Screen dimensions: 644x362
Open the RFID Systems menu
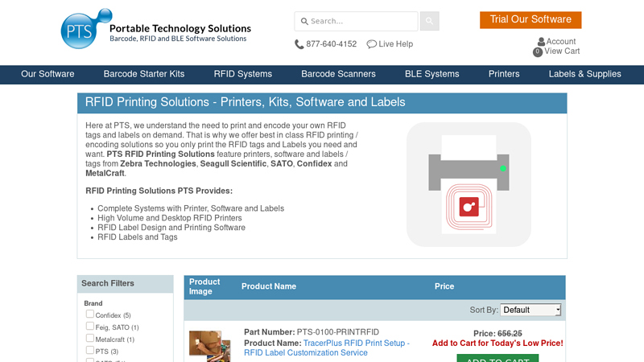point(243,74)
